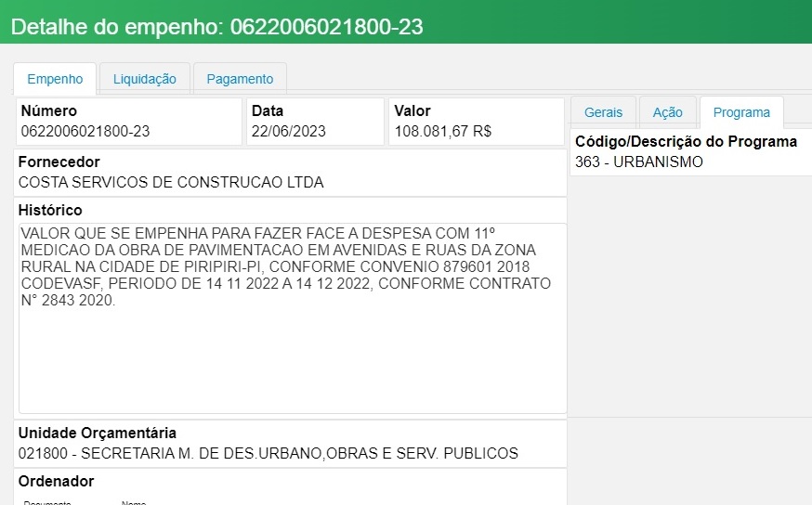
Task: Click the program description 363 - URBANISMO
Action: click(639, 162)
